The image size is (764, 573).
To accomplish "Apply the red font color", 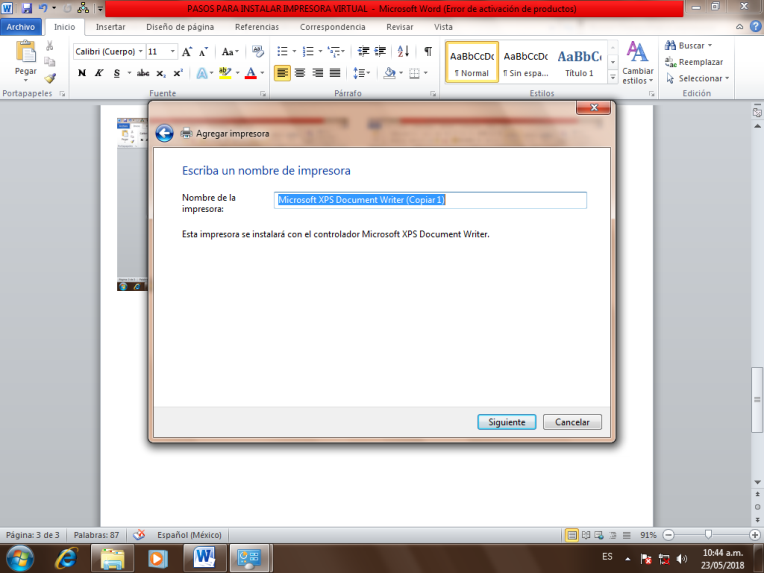I will pyautogui.click(x=251, y=73).
